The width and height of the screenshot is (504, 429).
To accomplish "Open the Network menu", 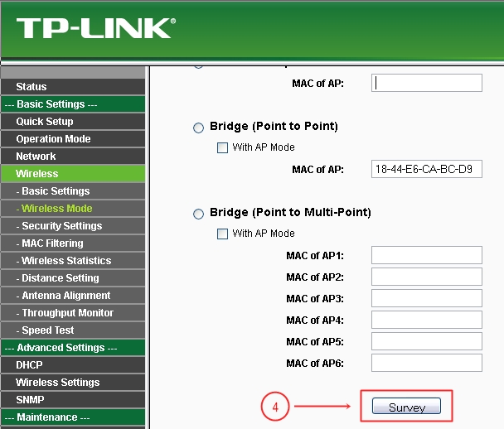I will (x=73, y=156).
